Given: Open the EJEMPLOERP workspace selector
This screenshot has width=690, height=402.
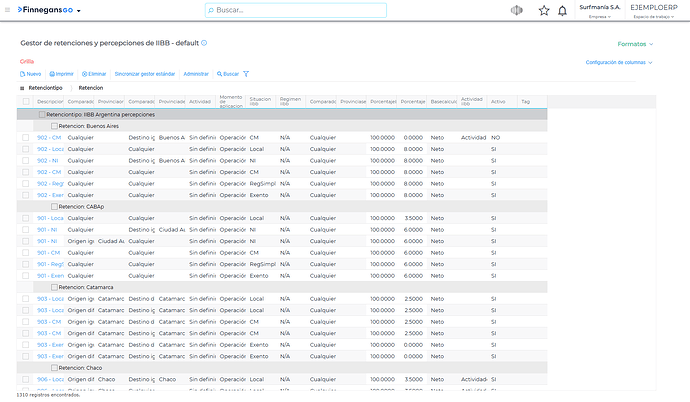Looking at the screenshot, I should coord(654,11).
